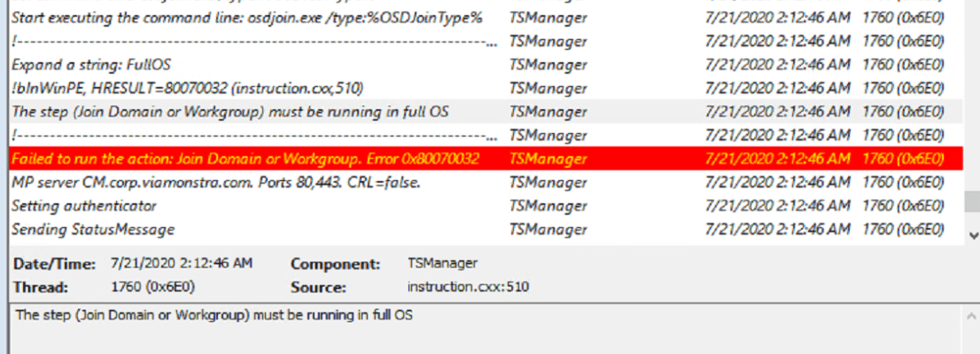Click the log list scrollbar down arrow
This screenshot has width=980, height=354.
coord(973,235)
